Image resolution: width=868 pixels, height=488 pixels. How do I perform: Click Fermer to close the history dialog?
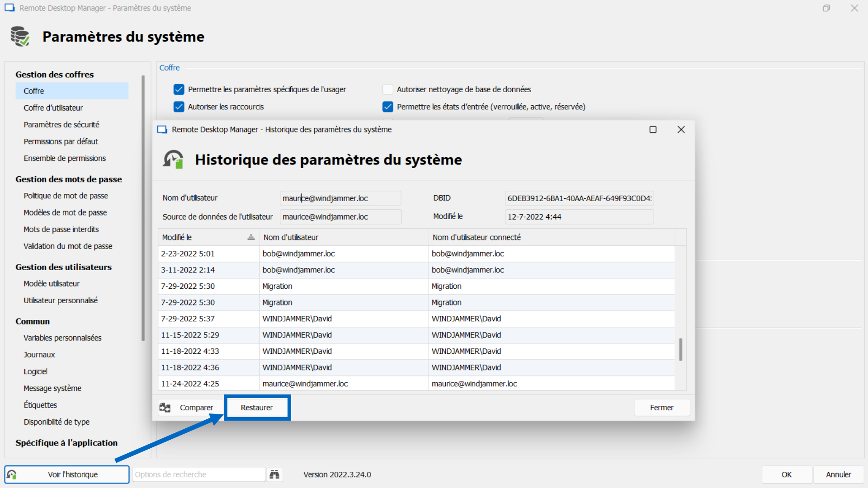[x=661, y=407]
